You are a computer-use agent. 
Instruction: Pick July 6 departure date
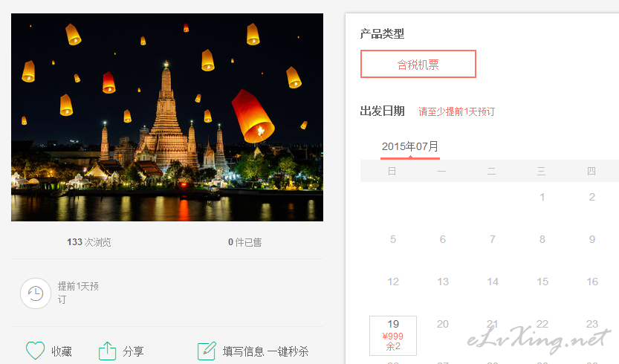click(443, 239)
